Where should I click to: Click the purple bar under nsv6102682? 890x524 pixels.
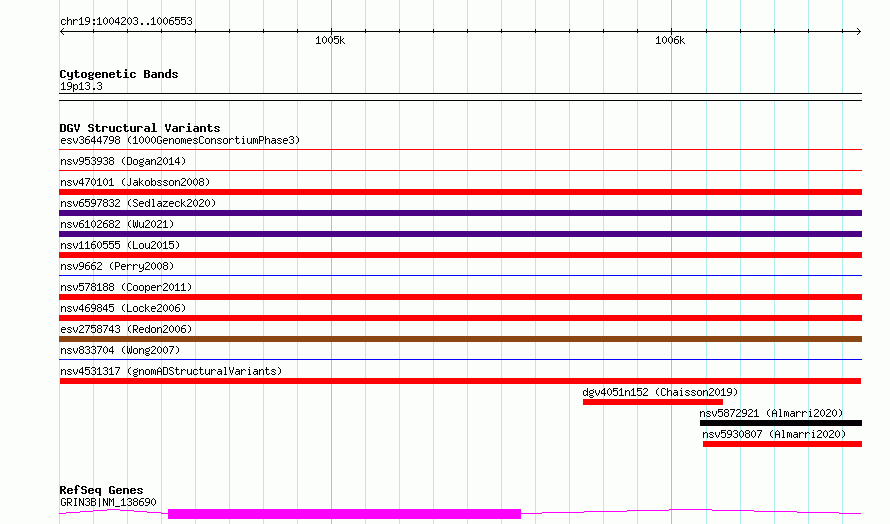click(460, 234)
